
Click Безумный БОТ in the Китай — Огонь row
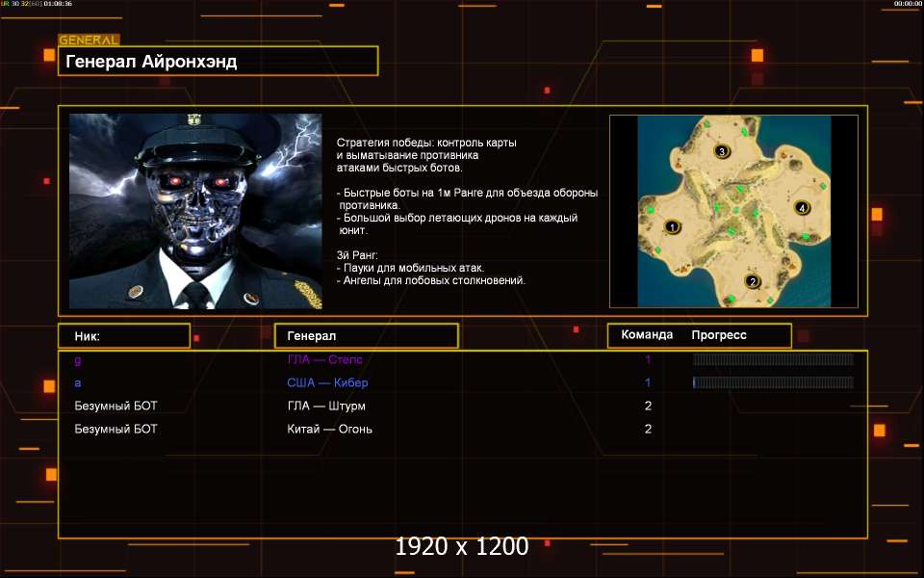(x=116, y=429)
